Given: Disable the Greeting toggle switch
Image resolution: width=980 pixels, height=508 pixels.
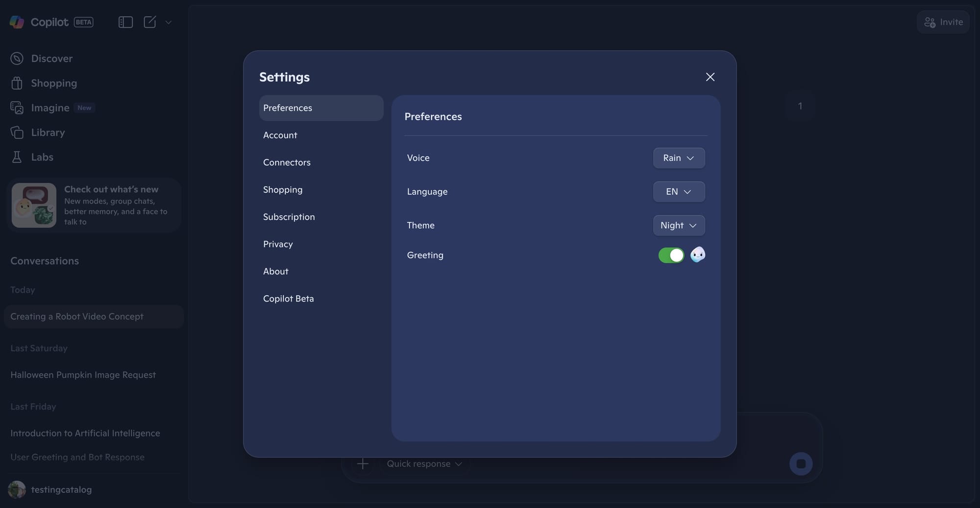Looking at the screenshot, I should pos(671,255).
